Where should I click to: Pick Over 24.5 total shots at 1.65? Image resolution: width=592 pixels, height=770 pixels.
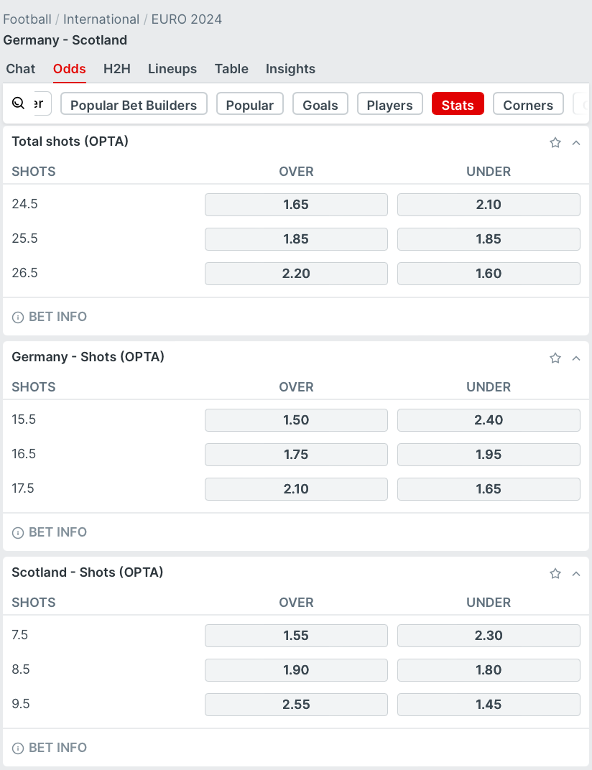(296, 204)
